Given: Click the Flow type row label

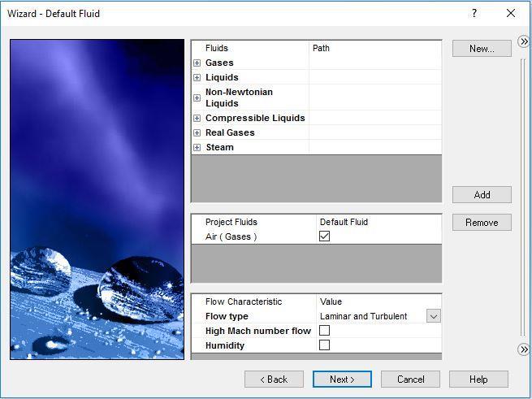Looking at the screenshot, I should pos(227,316).
